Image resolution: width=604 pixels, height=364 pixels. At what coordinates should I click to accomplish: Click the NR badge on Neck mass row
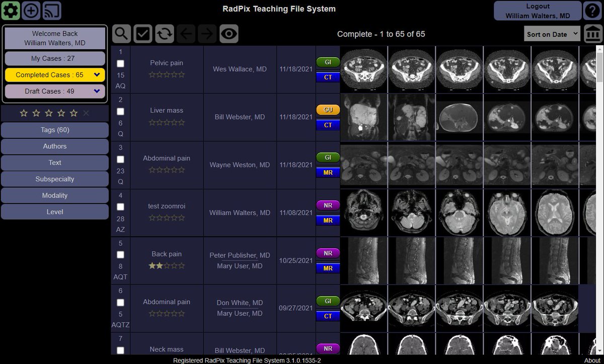tap(328, 348)
